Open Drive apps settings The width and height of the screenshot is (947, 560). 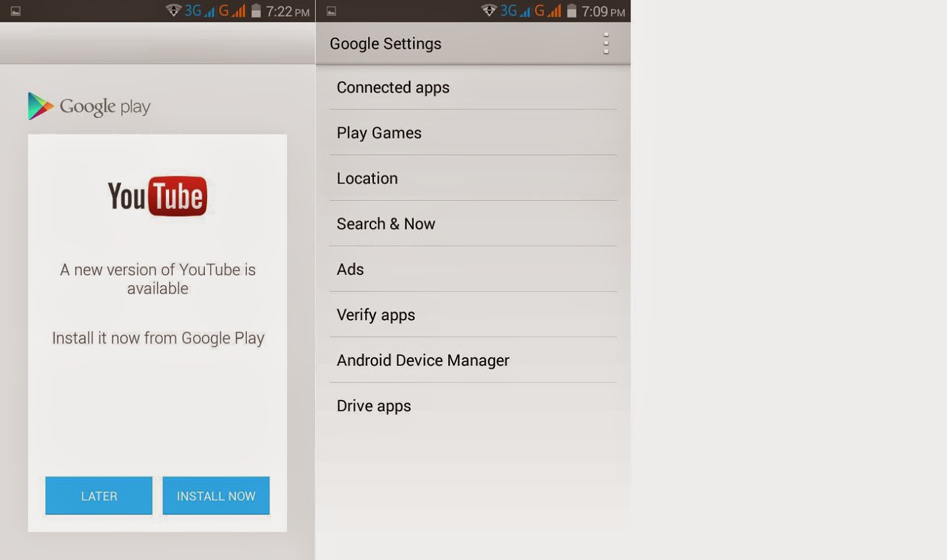[x=473, y=405]
